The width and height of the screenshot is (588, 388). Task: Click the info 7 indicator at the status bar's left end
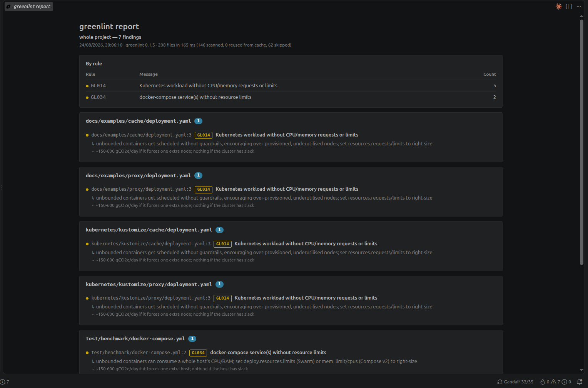point(5,382)
